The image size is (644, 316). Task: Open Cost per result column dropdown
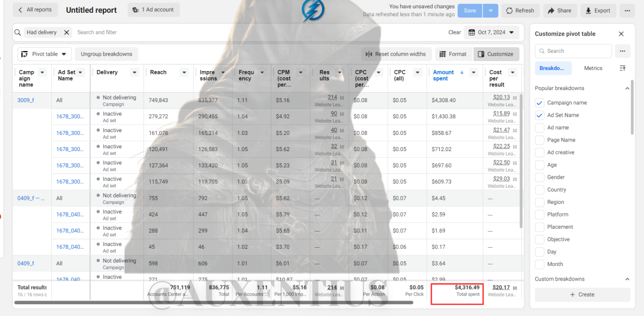pyautogui.click(x=513, y=72)
